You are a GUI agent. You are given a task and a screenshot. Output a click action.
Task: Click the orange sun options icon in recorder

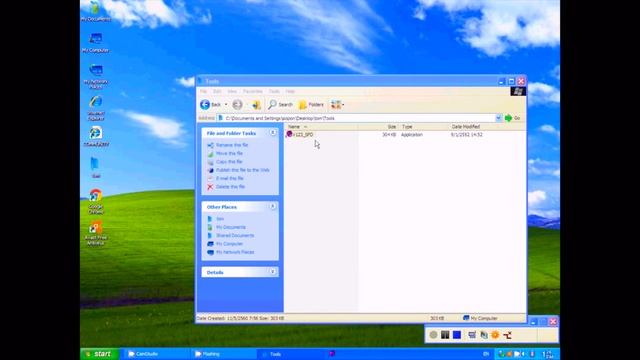pyautogui.click(x=495, y=335)
